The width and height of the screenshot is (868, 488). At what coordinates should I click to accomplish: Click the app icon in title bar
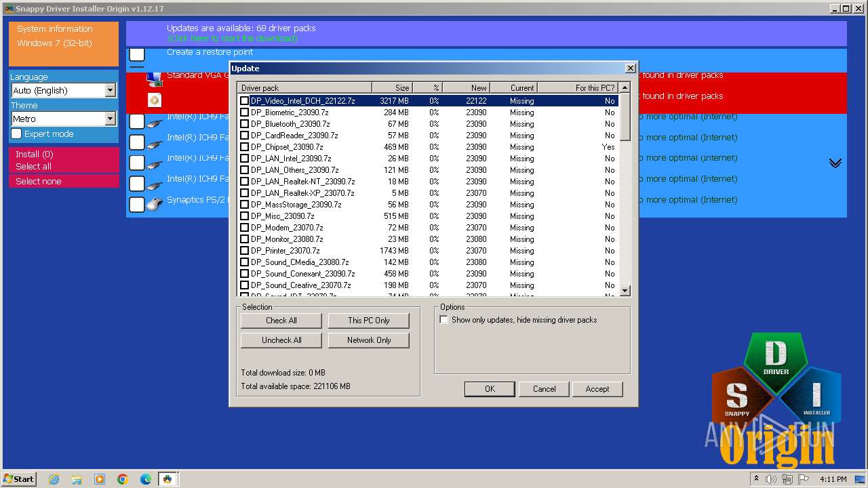[9, 9]
